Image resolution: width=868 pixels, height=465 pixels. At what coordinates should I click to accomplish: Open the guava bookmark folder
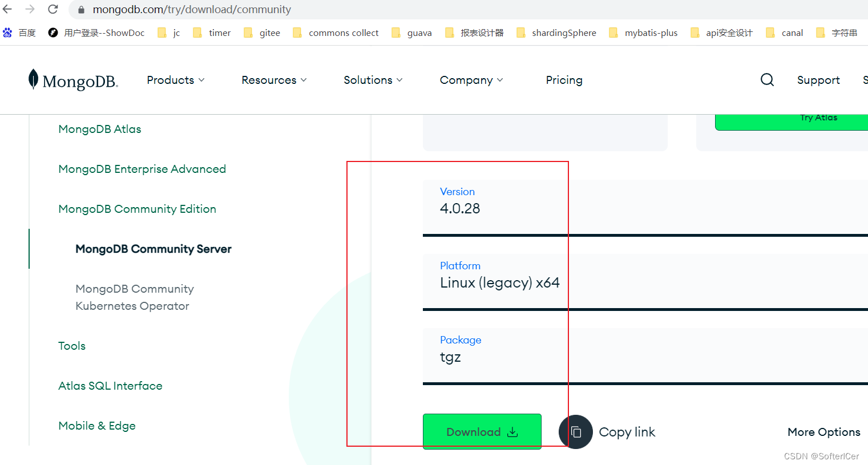411,33
